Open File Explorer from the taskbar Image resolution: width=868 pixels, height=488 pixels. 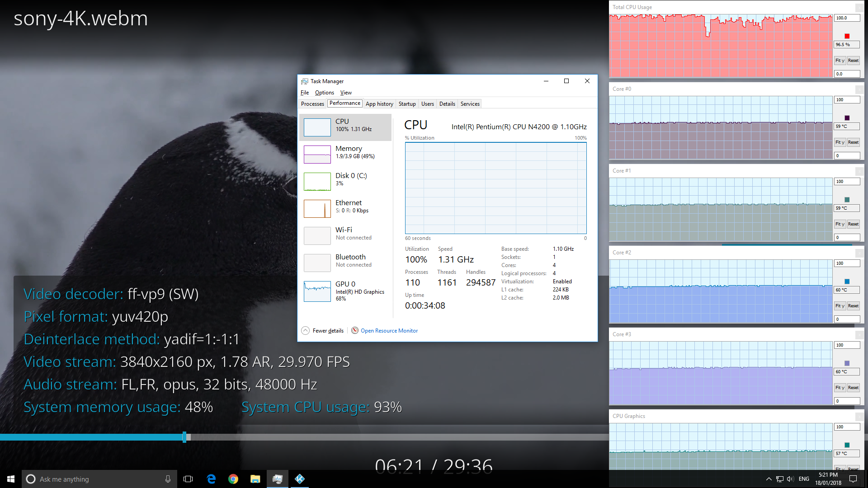[255, 479]
